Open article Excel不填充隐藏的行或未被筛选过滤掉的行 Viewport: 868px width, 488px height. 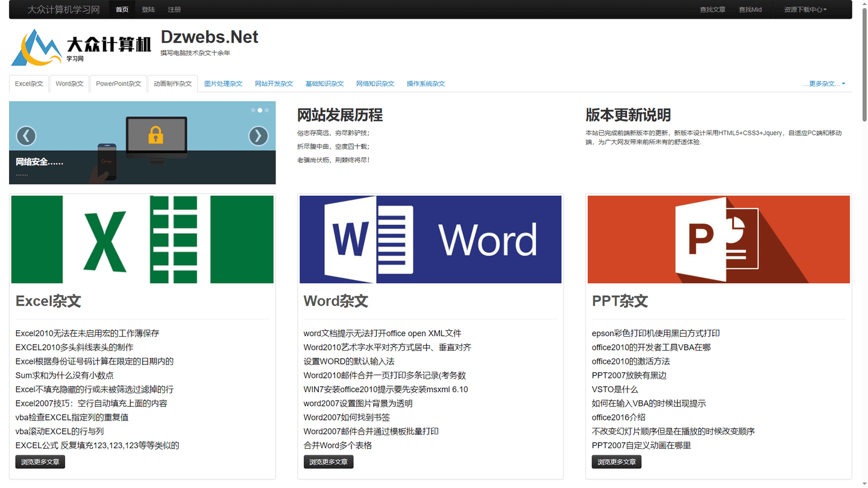95,389
